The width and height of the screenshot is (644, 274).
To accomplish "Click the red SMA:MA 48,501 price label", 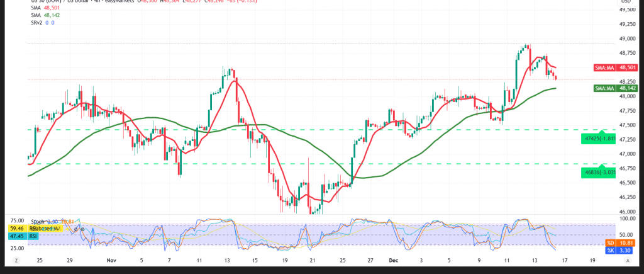I will pyautogui.click(x=609, y=67).
